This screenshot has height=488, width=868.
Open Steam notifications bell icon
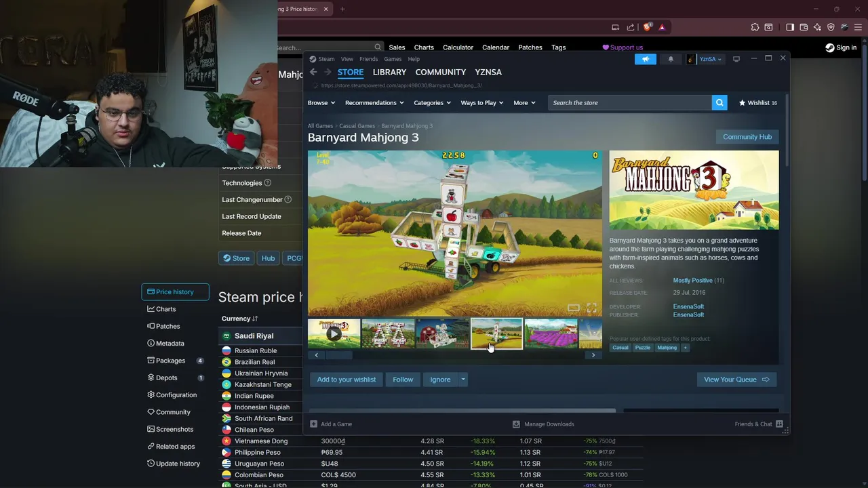point(671,59)
